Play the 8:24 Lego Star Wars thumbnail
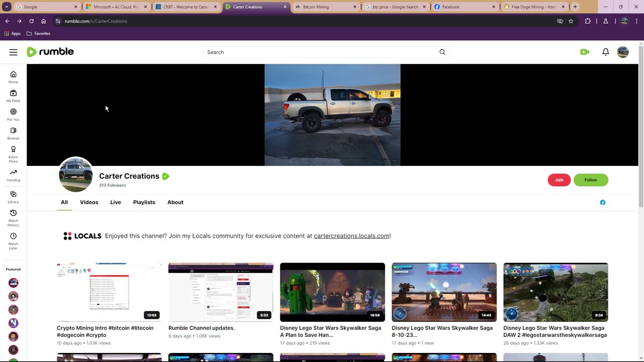This screenshot has height=362, width=644. 556,292
